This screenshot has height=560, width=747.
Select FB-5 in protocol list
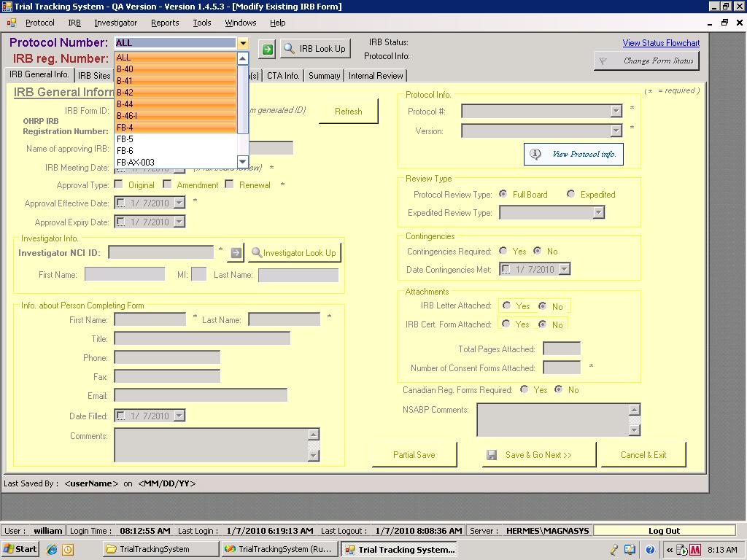pyautogui.click(x=176, y=139)
